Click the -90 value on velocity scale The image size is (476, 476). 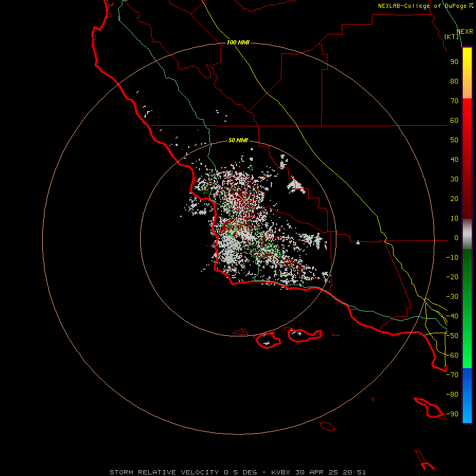click(452, 414)
